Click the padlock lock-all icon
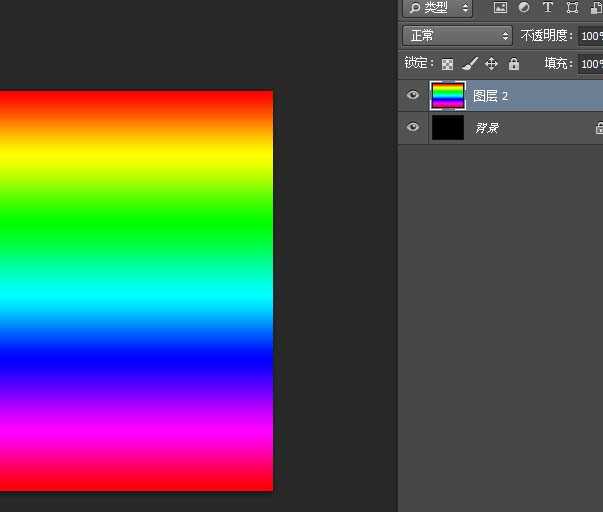603x512 pixels. point(514,64)
